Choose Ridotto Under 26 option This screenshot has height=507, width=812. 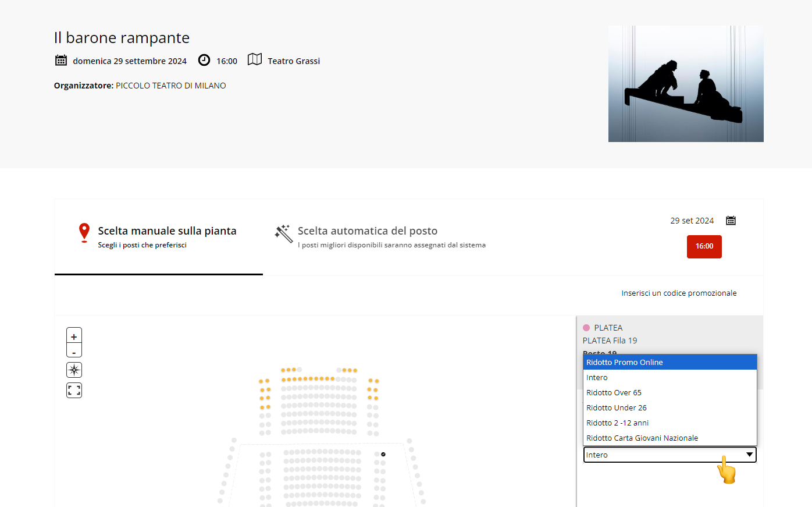point(670,407)
